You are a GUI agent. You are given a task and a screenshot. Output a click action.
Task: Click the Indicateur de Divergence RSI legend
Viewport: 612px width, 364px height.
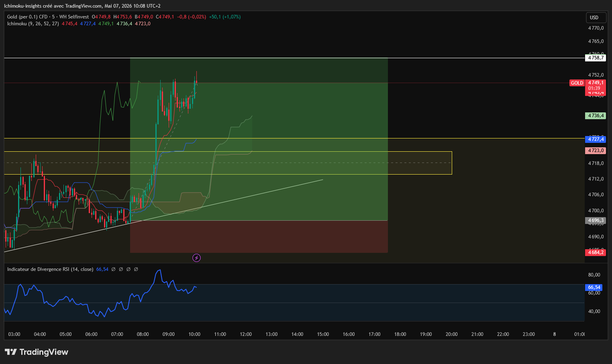pos(50,269)
